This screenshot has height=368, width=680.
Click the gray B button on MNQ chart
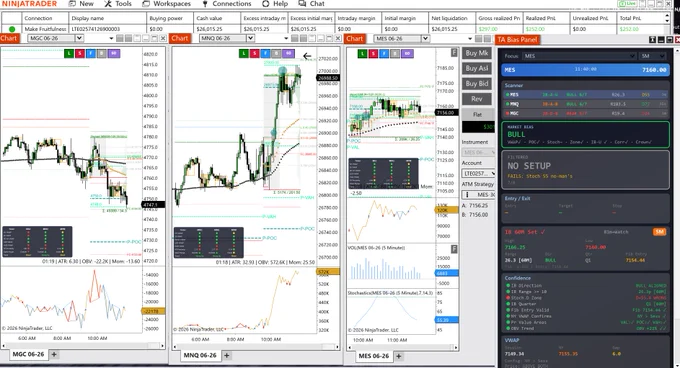pos(276,53)
